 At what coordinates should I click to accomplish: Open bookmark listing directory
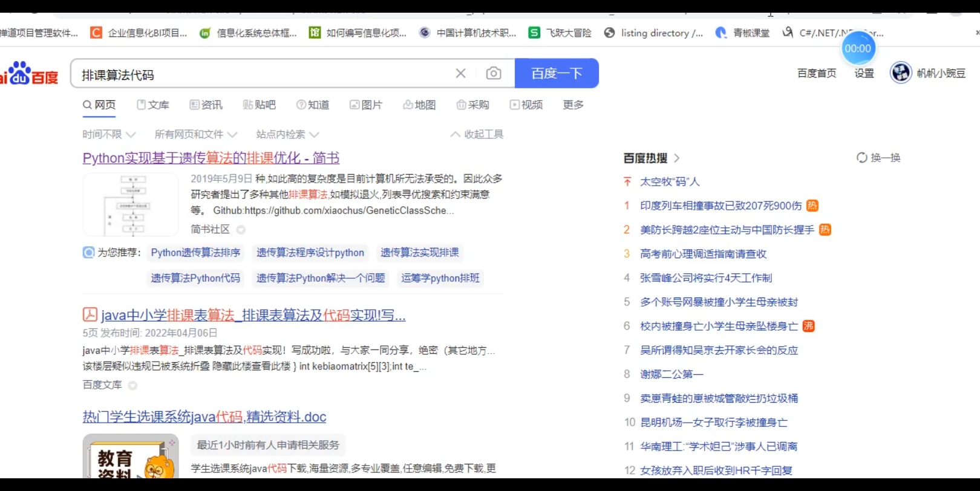[x=653, y=33]
